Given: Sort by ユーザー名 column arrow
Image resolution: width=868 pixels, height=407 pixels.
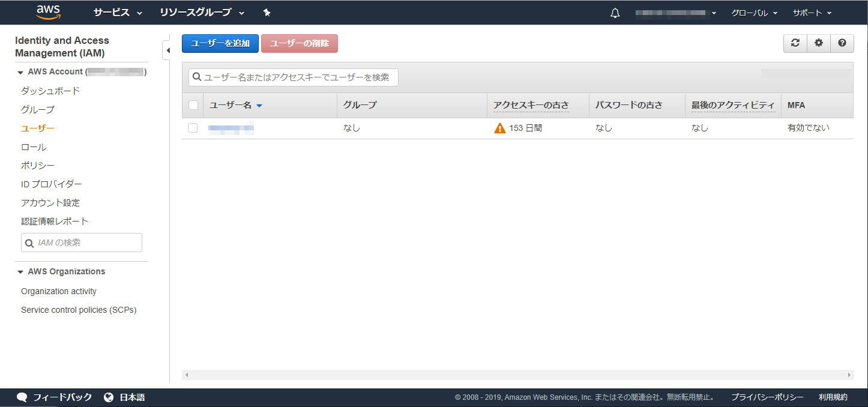Looking at the screenshot, I should (259, 106).
